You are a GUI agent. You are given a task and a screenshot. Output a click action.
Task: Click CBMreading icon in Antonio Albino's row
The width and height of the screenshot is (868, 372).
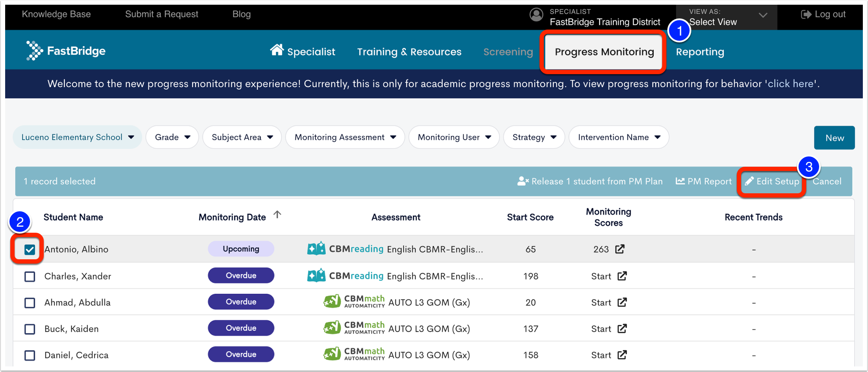tap(316, 249)
